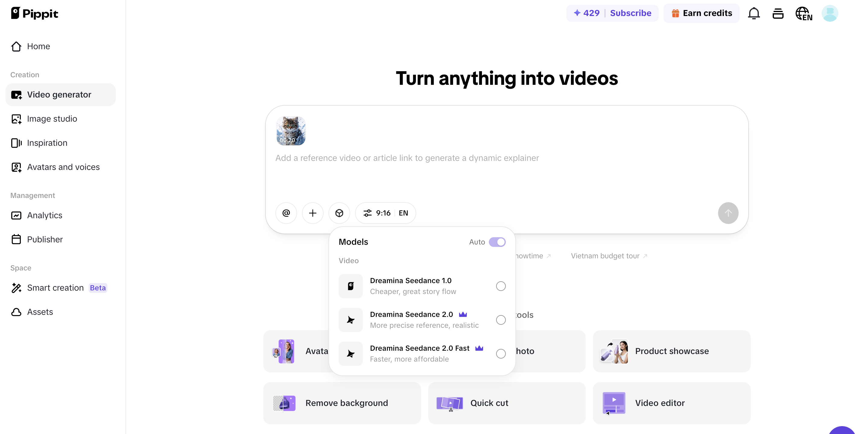Open the Home page
868x434 pixels.
click(61, 46)
